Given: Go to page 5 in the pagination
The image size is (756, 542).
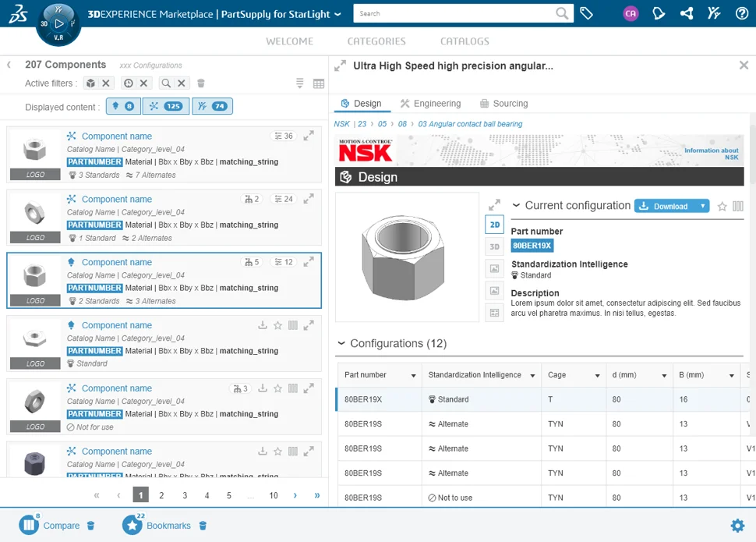Looking at the screenshot, I should coord(229,494).
